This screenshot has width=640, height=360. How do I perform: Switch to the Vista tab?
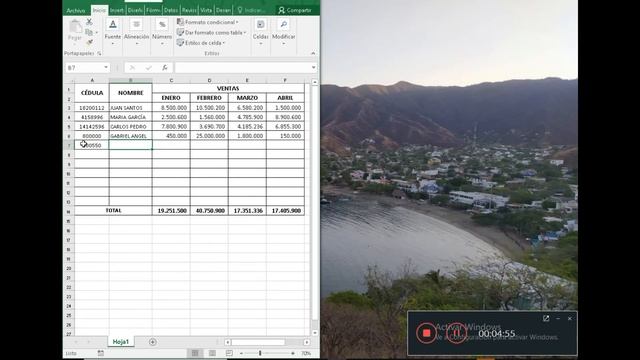point(206,10)
